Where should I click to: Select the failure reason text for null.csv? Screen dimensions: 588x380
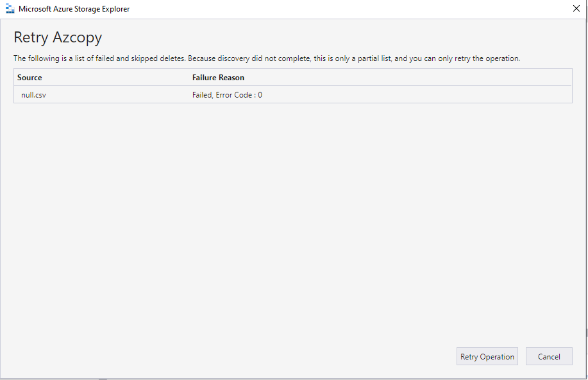[226, 94]
